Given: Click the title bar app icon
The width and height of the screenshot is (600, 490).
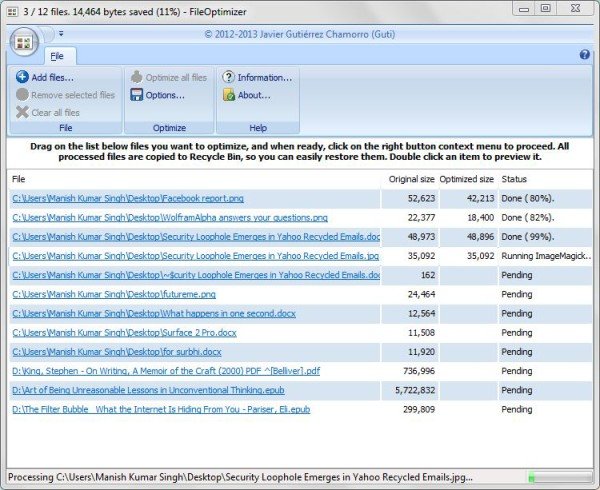Looking at the screenshot, I should (x=12, y=12).
